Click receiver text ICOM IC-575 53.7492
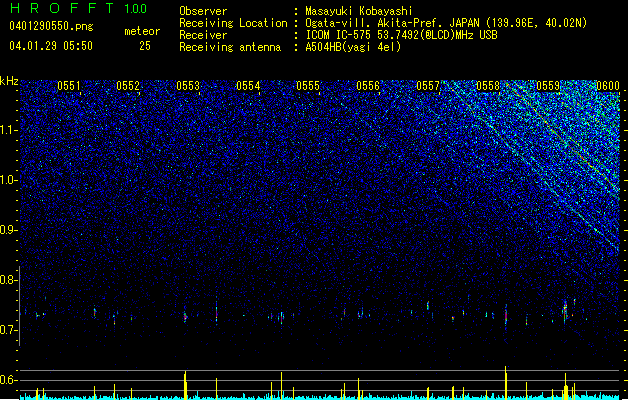Viewport: 629px width, 400px height. tap(401, 35)
